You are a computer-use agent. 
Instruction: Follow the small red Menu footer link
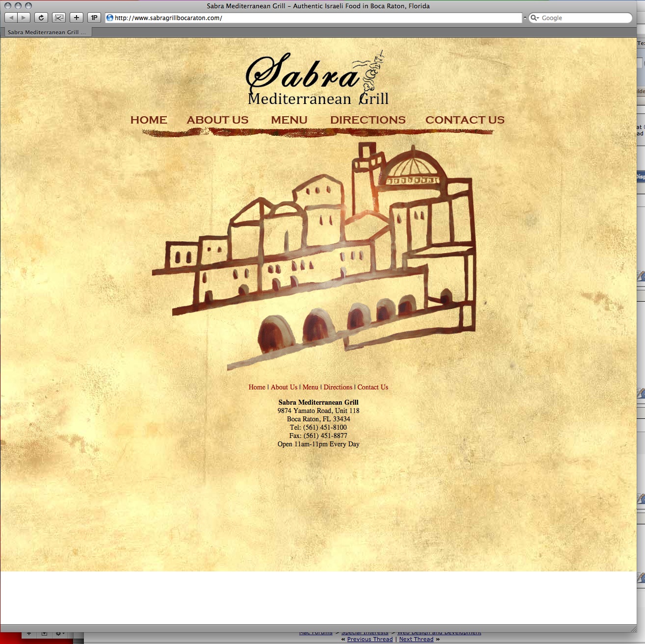tap(310, 387)
